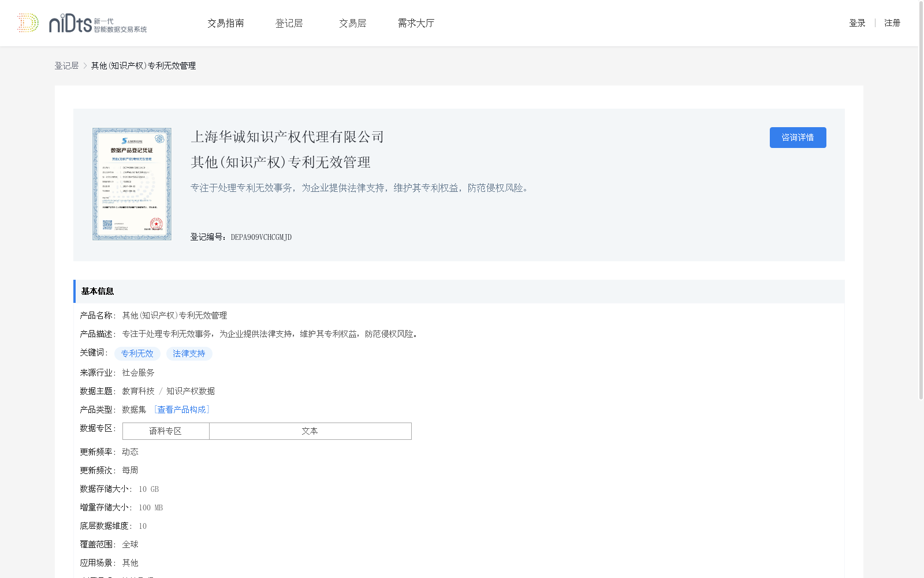Select the data theme 教育科技
Screen dimensions: 924x578
tap(138, 391)
